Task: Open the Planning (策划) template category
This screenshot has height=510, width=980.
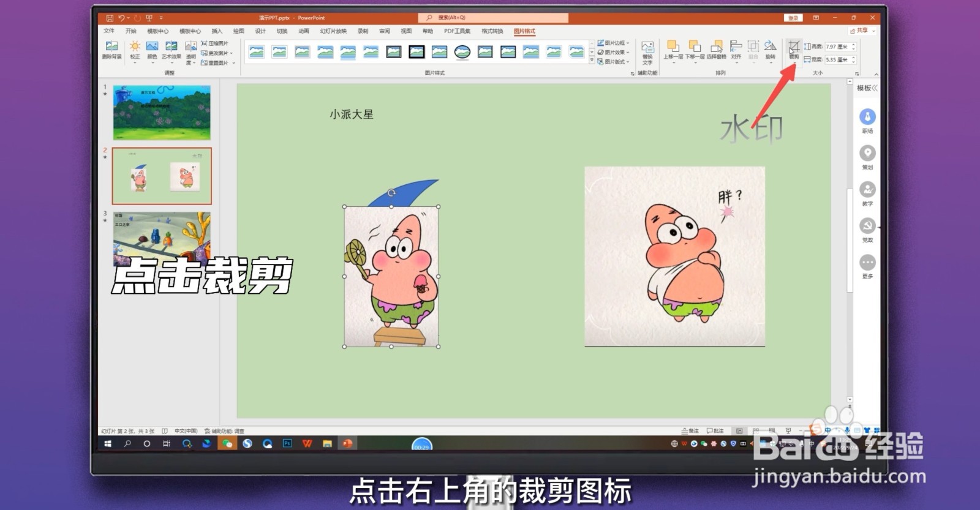Action: point(867,157)
